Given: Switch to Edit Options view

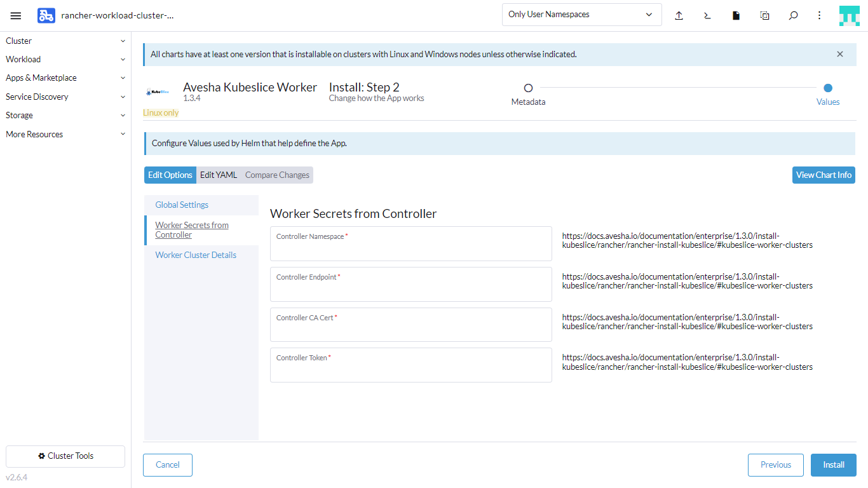Looking at the screenshot, I should (170, 175).
